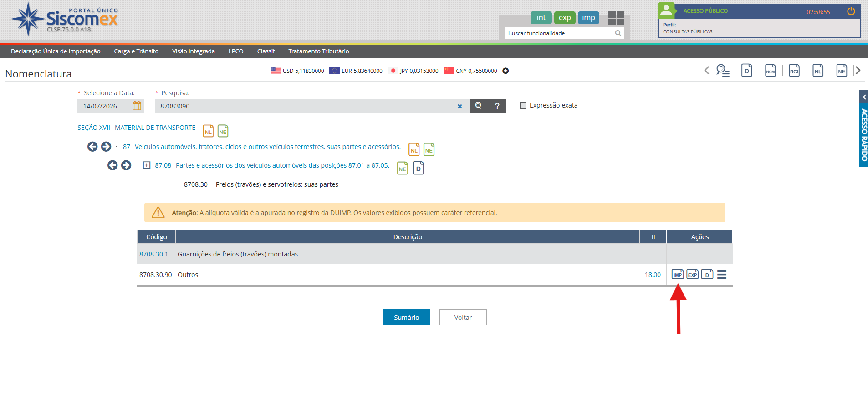The width and height of the screenshot is (868, 415).
Task: Click the user avatar icon
Action: click(666, 10)
